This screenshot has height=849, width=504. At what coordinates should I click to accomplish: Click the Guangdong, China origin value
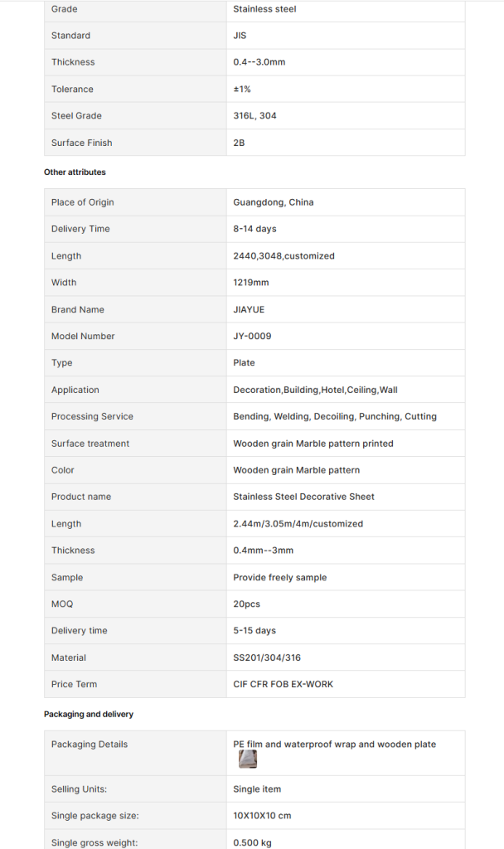[x=274, y=202]
